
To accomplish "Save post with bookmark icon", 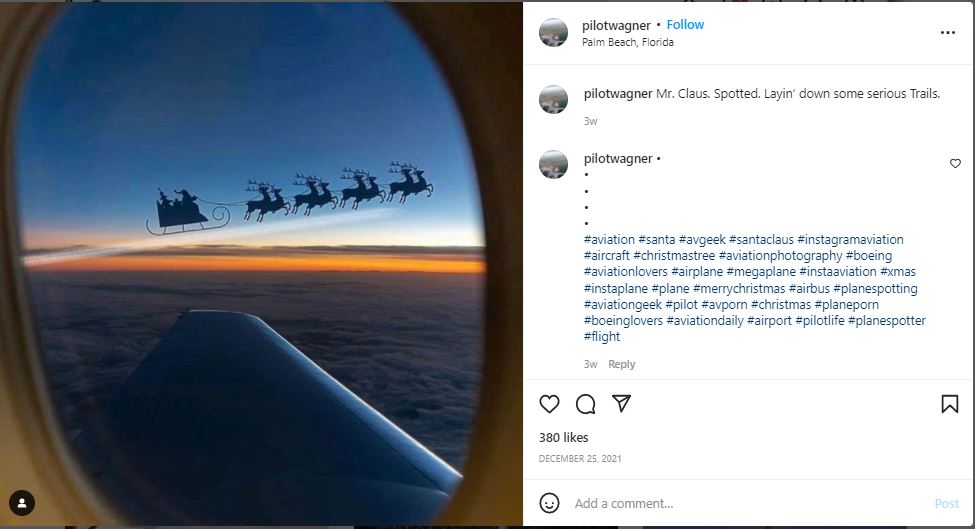I will tap(949, 404).
